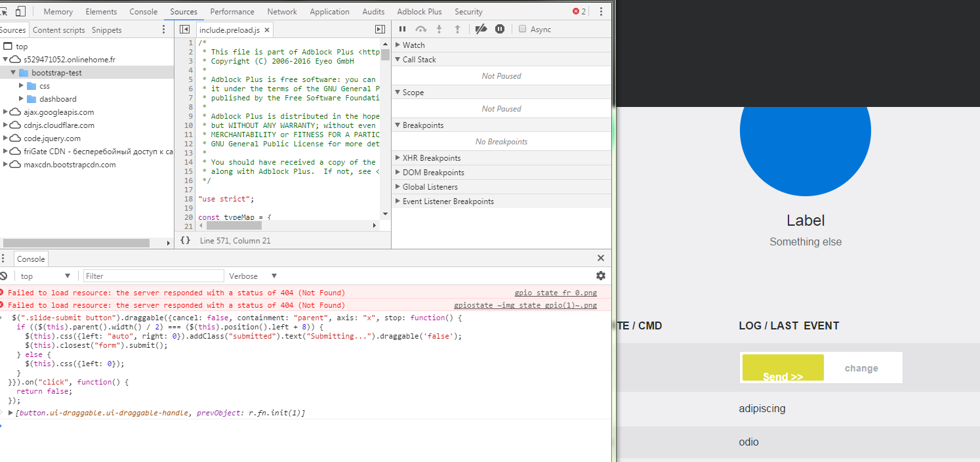Open the DevTools three-dot customize menu
980x462 pixels.
601,11
